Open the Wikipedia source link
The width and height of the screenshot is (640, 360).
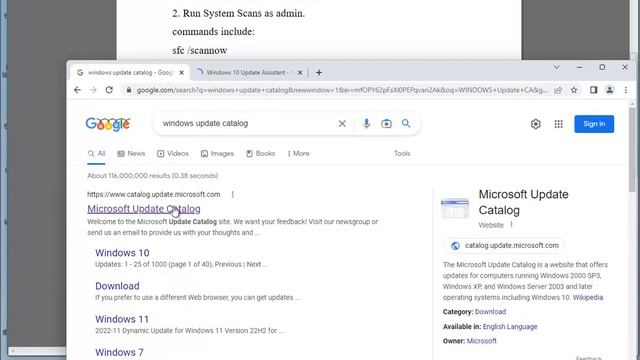coord(587,298)
